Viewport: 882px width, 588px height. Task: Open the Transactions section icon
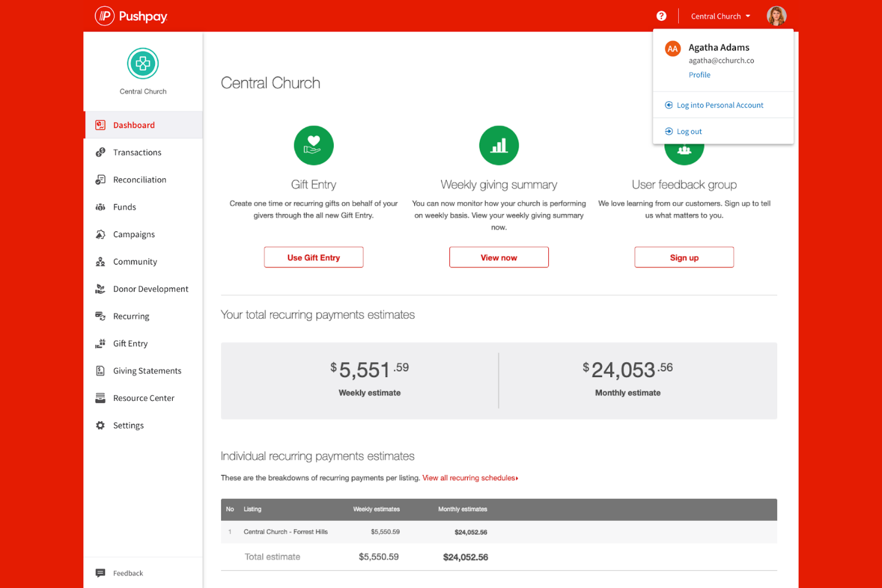(100, 152)
